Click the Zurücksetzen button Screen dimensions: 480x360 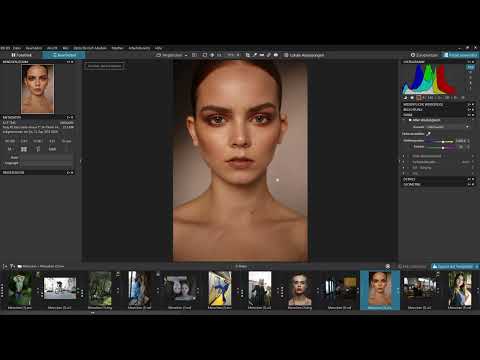pyautogui.click(x=424, y=55)
